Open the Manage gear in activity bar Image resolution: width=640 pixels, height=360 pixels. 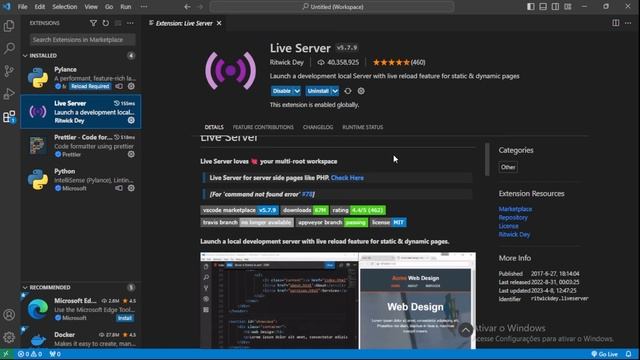point(9,337)
